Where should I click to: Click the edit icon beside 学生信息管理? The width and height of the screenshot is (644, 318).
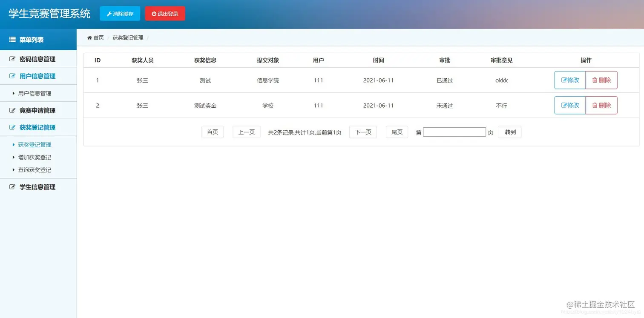tap(12, 186)
